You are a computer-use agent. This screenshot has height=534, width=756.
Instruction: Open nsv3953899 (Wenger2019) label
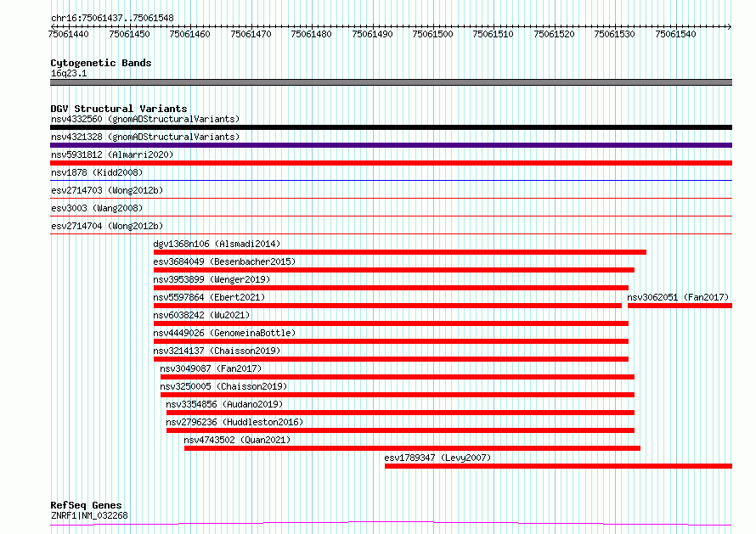[212, 279]
